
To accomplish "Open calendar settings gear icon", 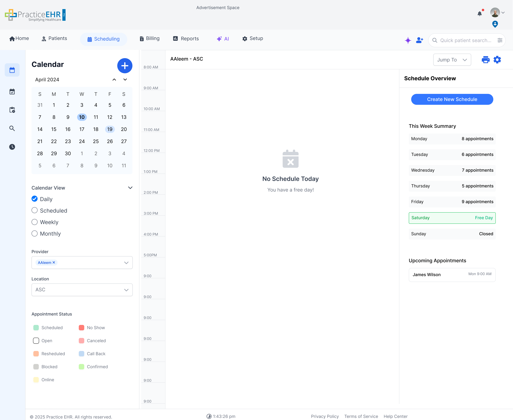I will pos(497,60).
